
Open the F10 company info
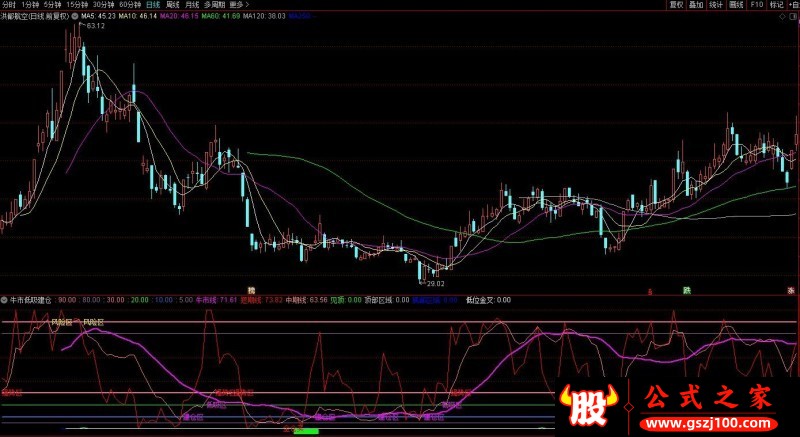coord(757,5)
